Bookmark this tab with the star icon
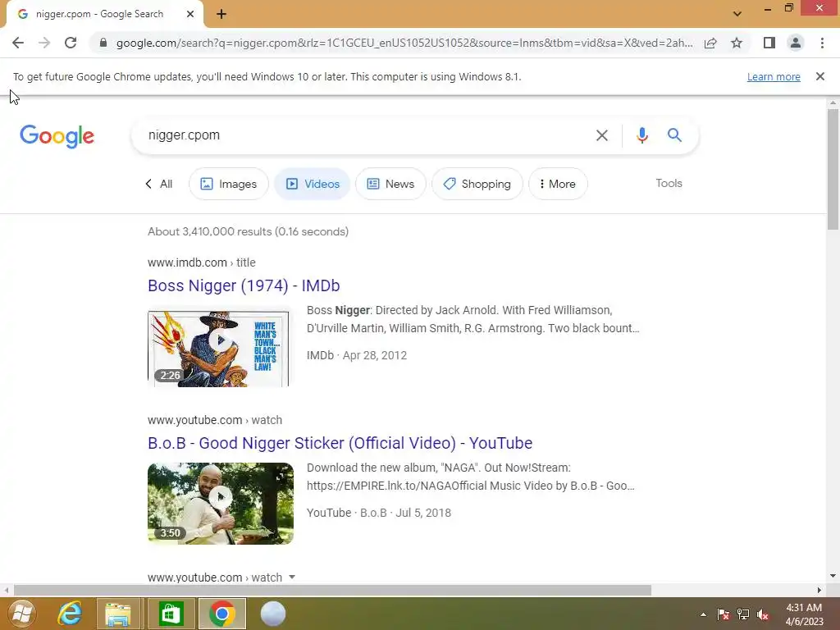The image size is (840, 630). (737, 43)
